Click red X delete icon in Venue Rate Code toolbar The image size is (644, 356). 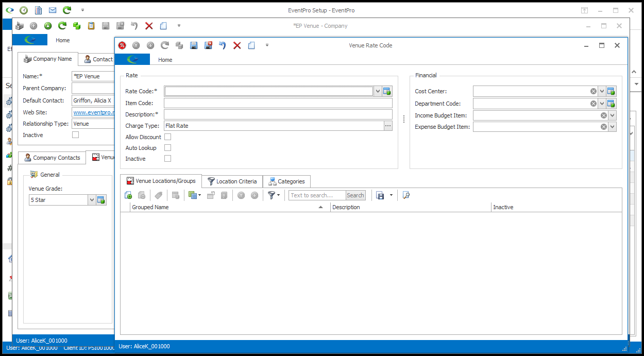pos(237,45)
